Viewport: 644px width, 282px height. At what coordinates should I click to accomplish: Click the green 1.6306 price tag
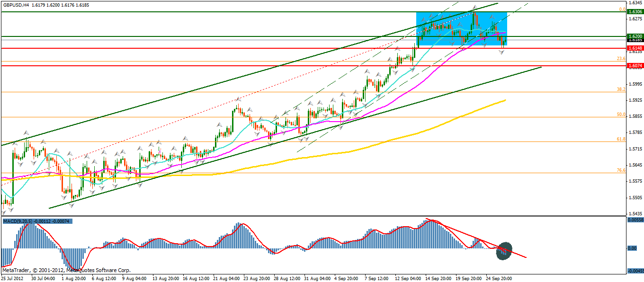tap(634, 11)
